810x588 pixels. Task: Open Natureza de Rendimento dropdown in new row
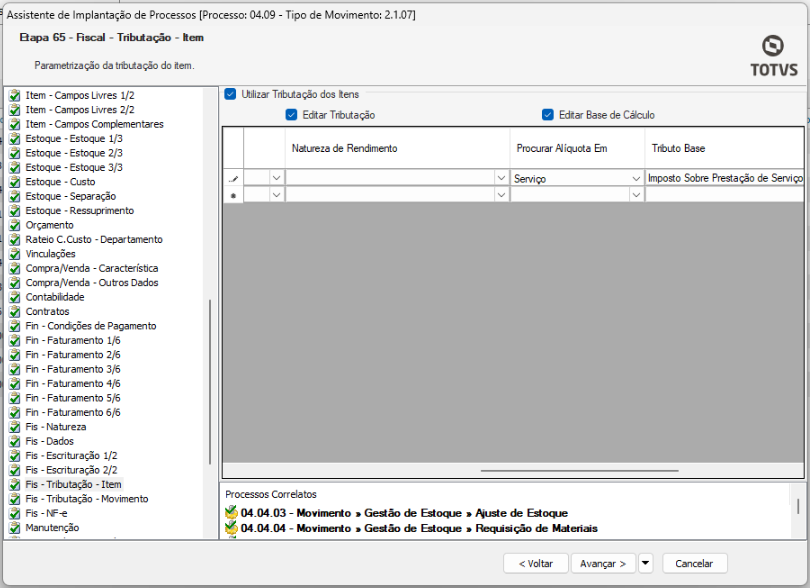tap(501, 195)
